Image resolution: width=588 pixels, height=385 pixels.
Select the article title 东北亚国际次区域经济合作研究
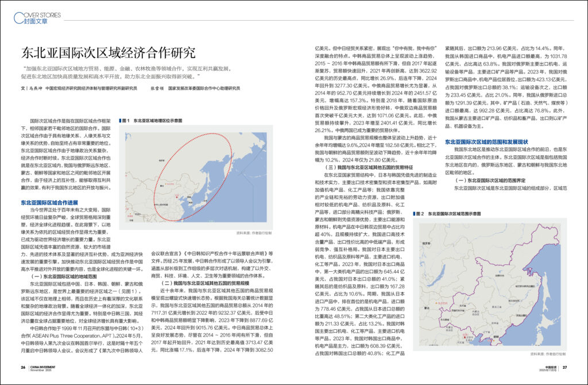(108, 53)
